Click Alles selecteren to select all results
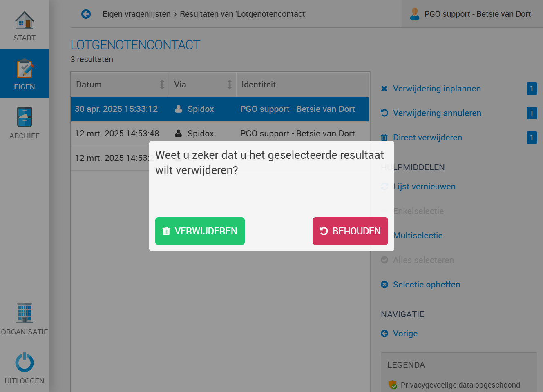Screen dimensions: 543x392 coord(423,260)
